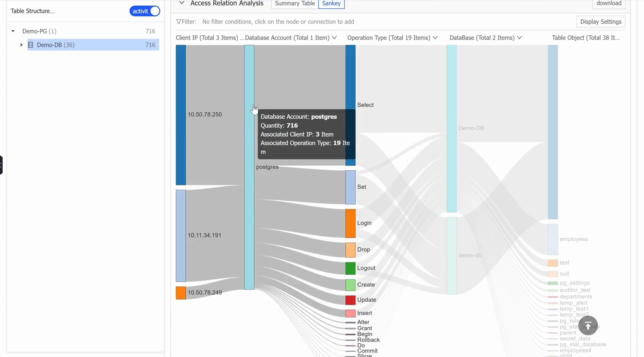Click the Drop operation node
Image resolution: width=644 pixels, height=357 pixels.
351,250
